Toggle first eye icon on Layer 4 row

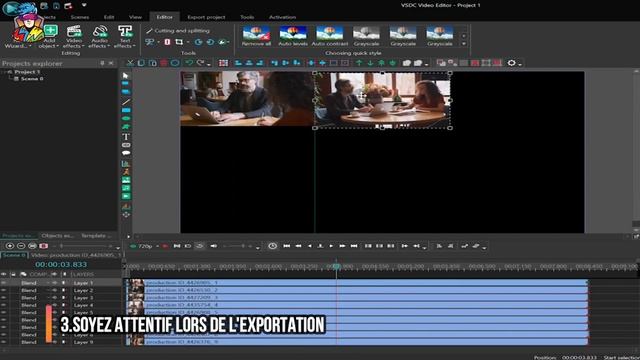[4, 305]
